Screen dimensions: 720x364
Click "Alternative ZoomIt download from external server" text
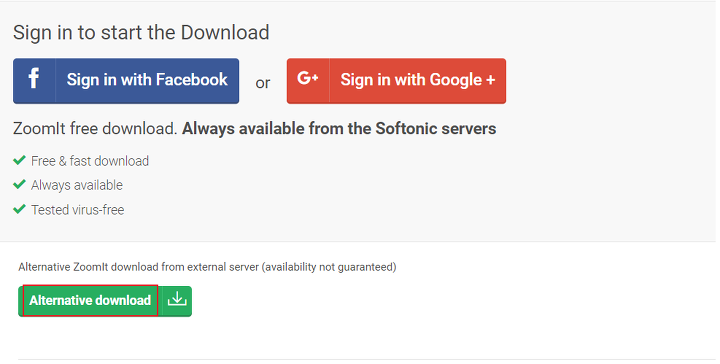click(139, 267)
